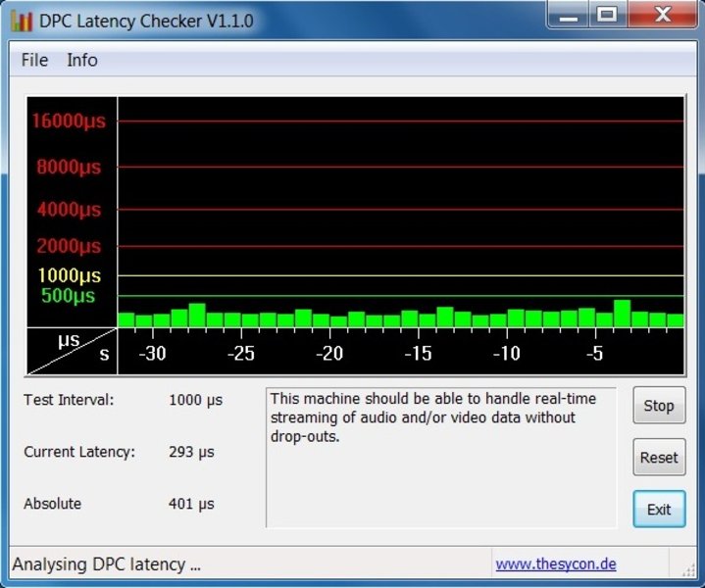
Task: Click the -10 time axis label
Action: pos(507,354)
